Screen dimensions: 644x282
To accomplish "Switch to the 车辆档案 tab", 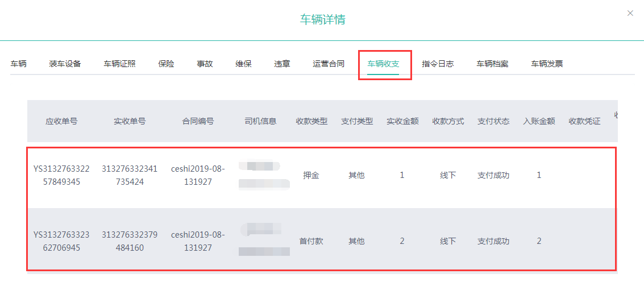I will [x=492, y=64].
